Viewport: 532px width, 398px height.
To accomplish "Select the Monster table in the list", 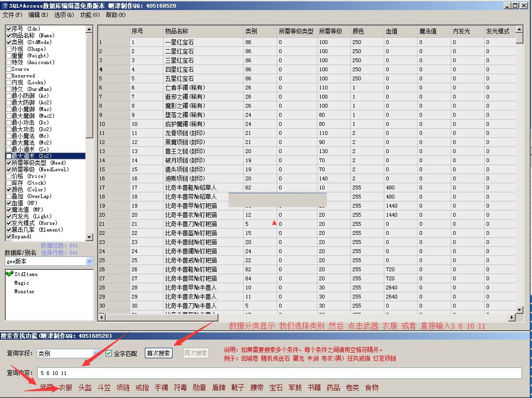I will click(x=24, y=291).
